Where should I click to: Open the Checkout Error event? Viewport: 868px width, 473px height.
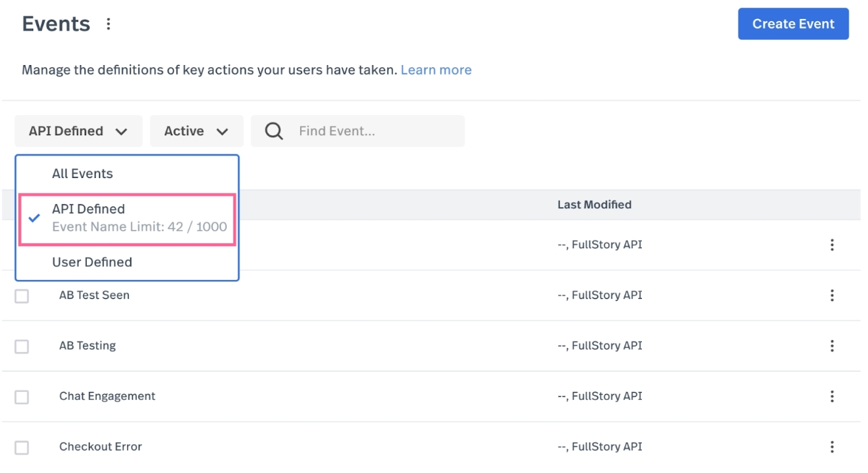(100, 447)
